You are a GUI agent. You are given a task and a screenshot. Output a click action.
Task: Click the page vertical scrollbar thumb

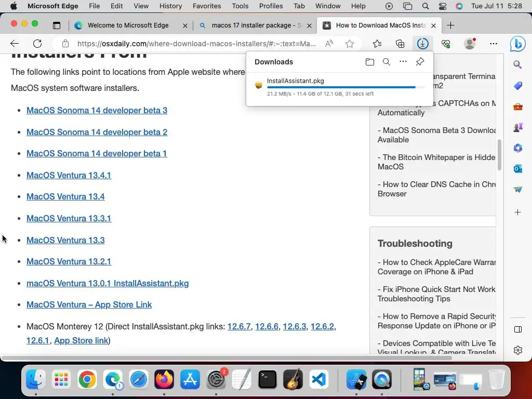[x=499, y=155]
